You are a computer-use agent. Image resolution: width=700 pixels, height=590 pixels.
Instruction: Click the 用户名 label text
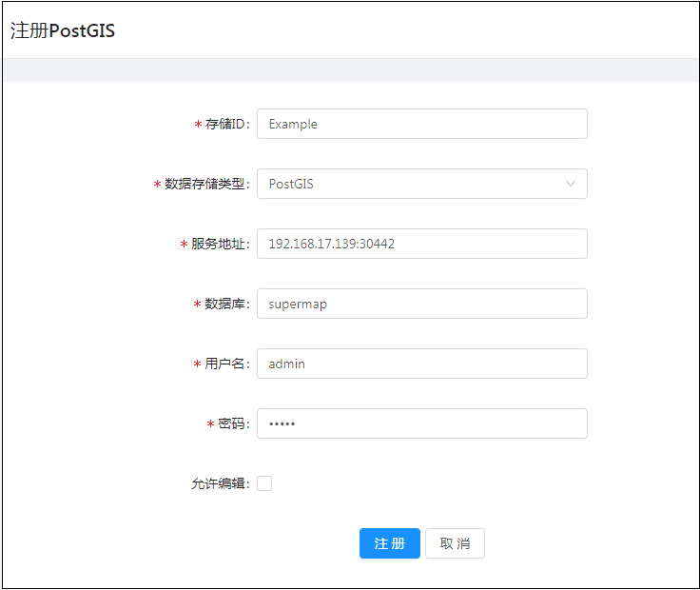coord(225,364)
